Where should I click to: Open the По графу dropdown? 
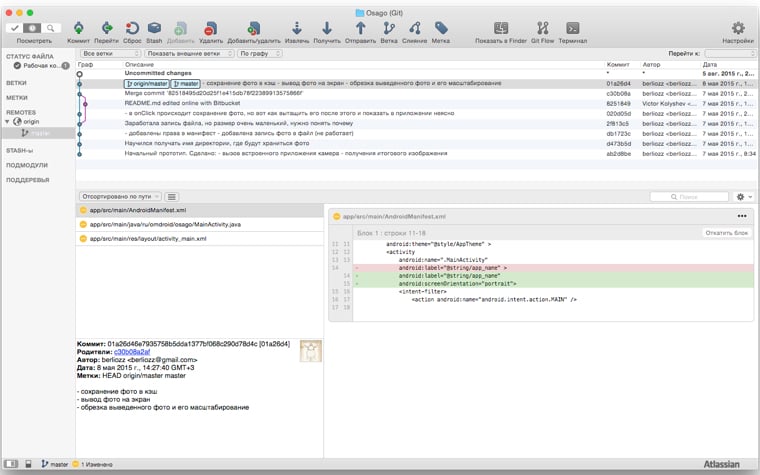(x=260, y=53)
